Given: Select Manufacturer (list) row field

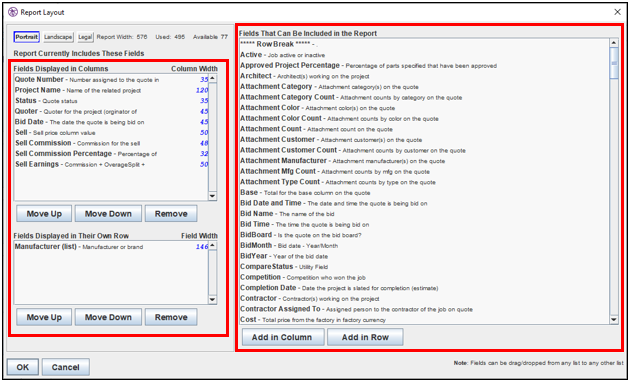Looking at the screenshot, I should tap(111, 247).
